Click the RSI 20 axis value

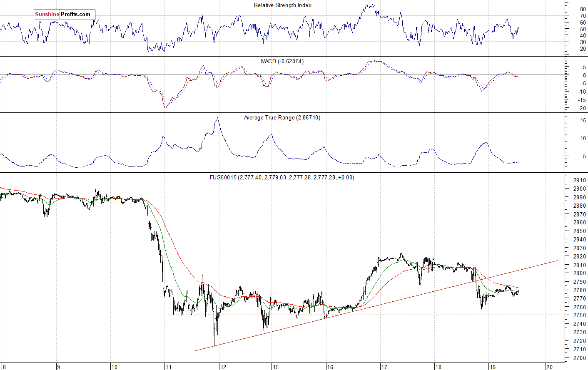click(583, 49)
